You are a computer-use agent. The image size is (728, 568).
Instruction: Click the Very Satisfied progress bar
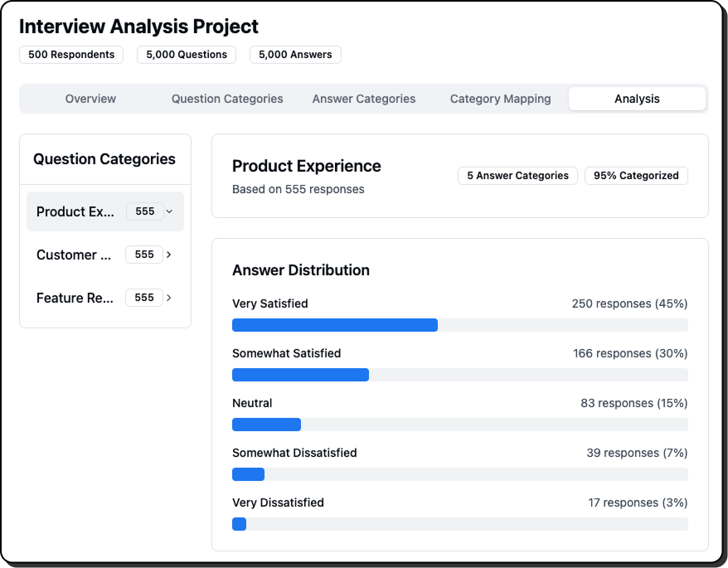(x=459, y=325)
